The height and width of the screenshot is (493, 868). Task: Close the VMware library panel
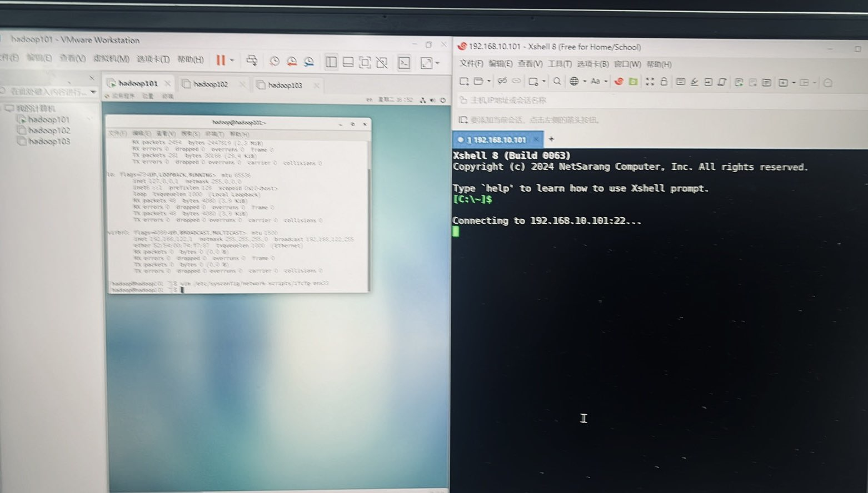[92, 78]
